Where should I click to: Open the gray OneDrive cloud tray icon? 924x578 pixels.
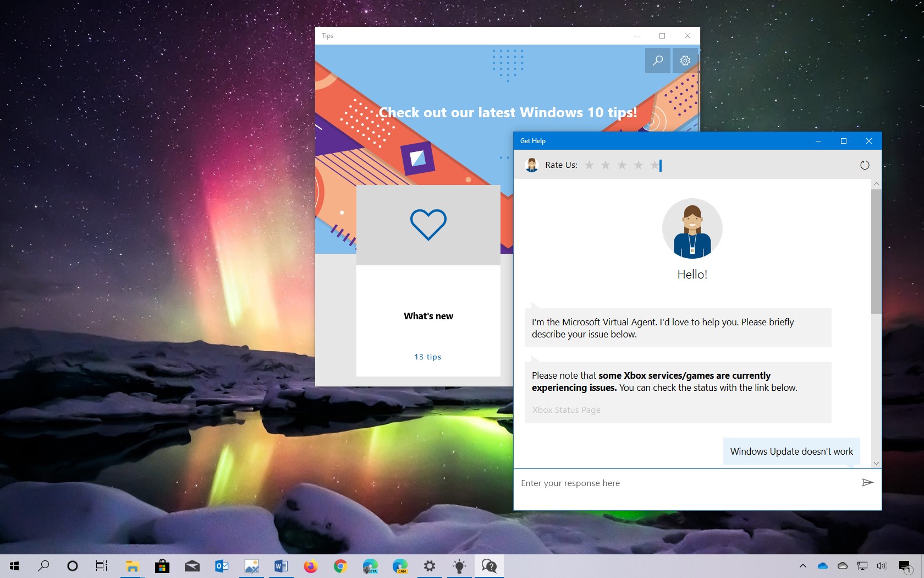click(843, 566)
